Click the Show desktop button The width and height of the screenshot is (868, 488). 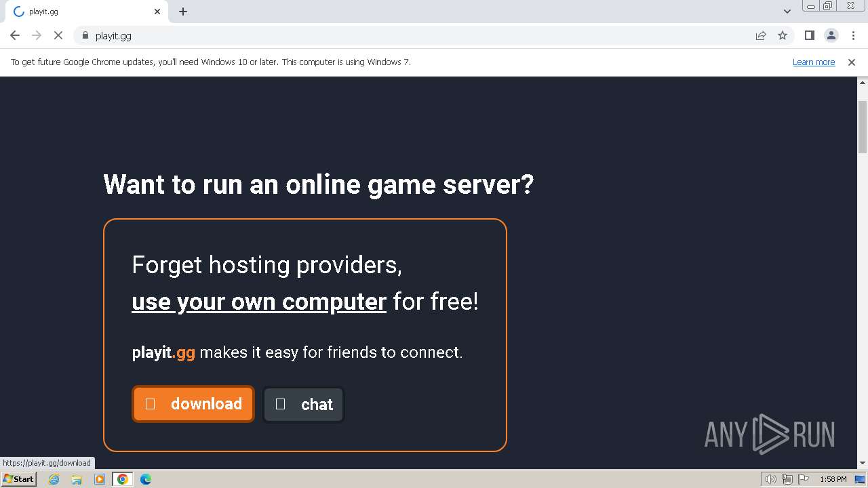[x=861, y=479]
